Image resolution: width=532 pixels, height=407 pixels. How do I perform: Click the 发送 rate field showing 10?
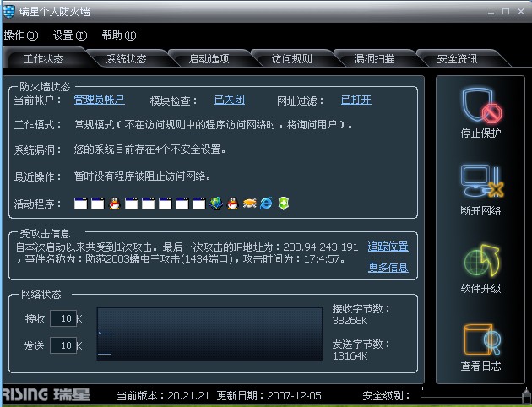pyautogui.click(x=63, y=345)
